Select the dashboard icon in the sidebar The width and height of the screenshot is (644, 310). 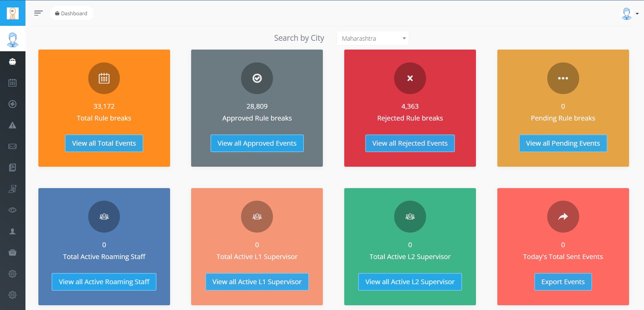[13, 61]
